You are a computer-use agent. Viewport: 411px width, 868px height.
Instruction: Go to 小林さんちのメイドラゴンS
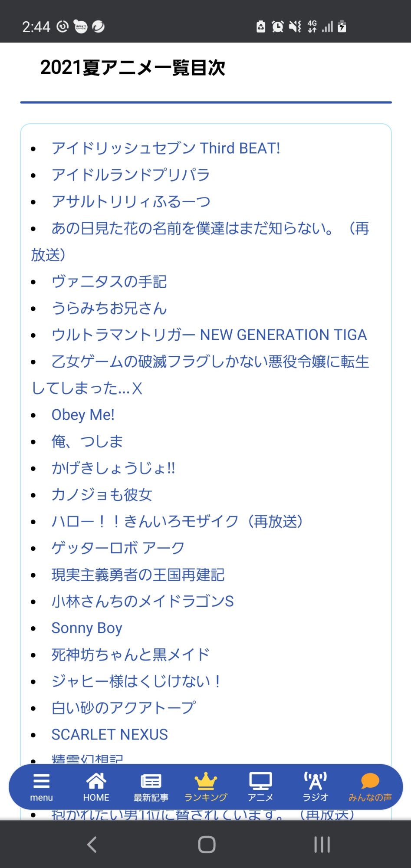click(x=142, y=602)
